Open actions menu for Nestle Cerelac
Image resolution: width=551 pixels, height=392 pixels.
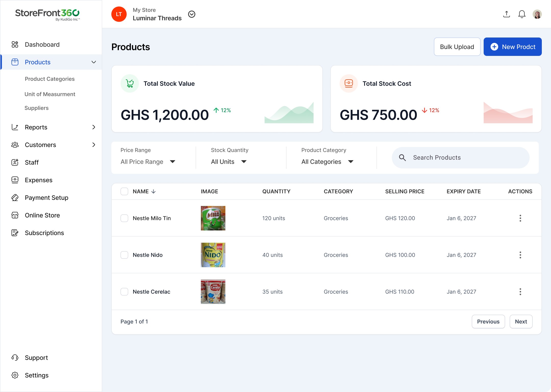pyautogui.click(x=520, y=292)
